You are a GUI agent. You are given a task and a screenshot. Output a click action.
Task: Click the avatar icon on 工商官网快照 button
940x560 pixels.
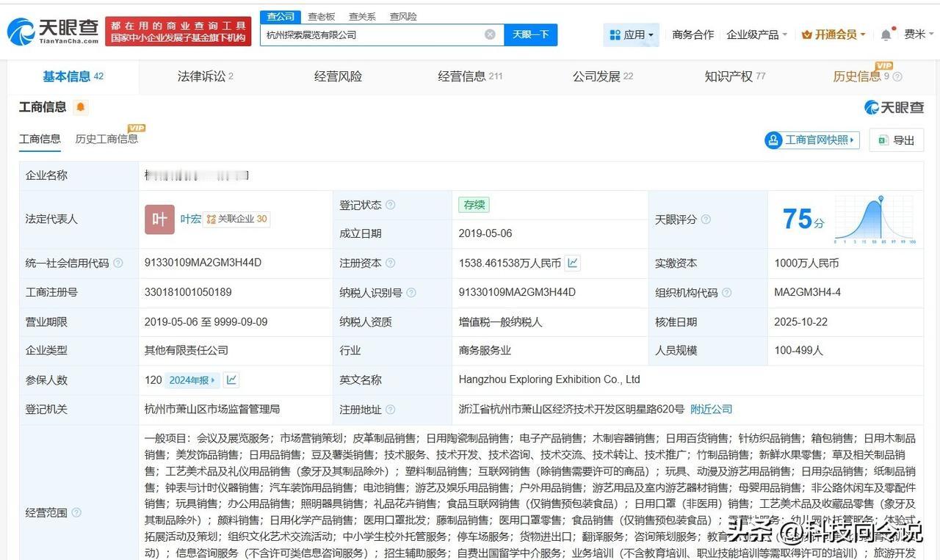pos(773,139)
